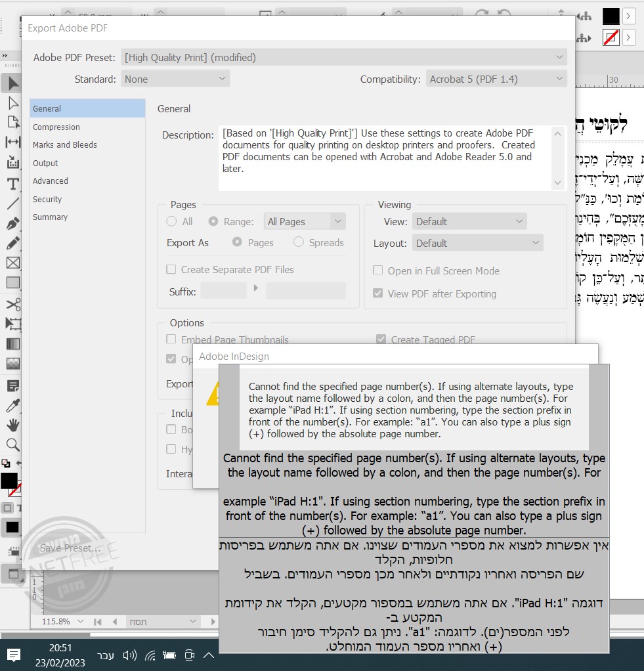Choose Export As Pages radio button
The image size is (644, 671).
(237, 242)
